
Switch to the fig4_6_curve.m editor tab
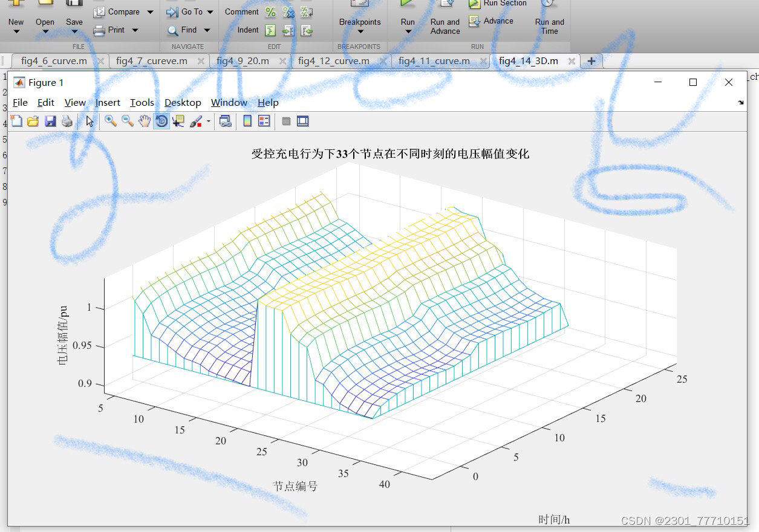[54, 61]
